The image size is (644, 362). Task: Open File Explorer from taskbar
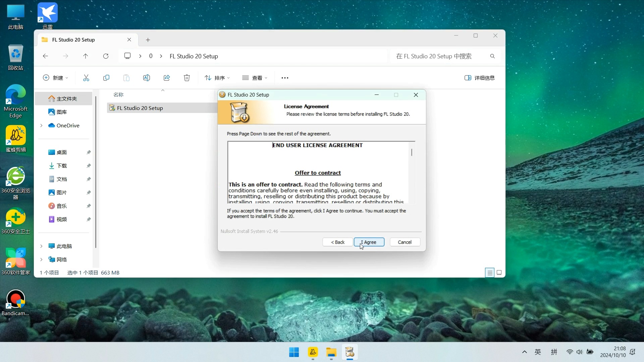click(331, 352)
